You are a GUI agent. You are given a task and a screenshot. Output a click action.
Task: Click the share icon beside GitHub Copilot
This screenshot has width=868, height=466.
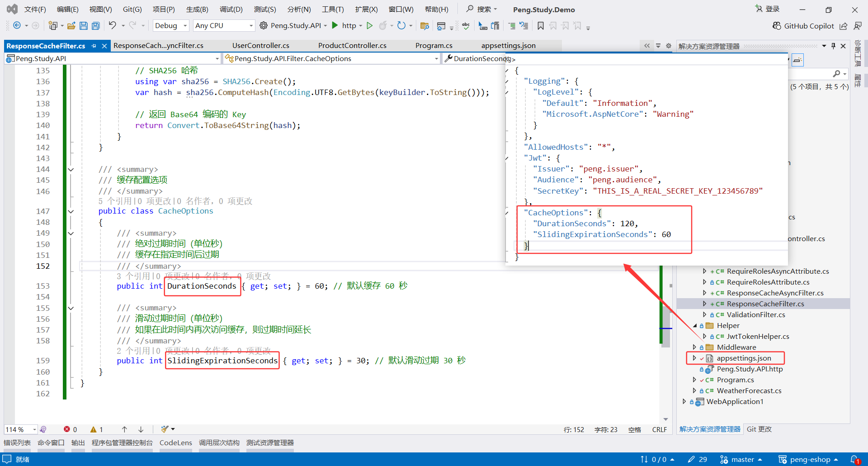pyautogui.click(x=844, y=26)
